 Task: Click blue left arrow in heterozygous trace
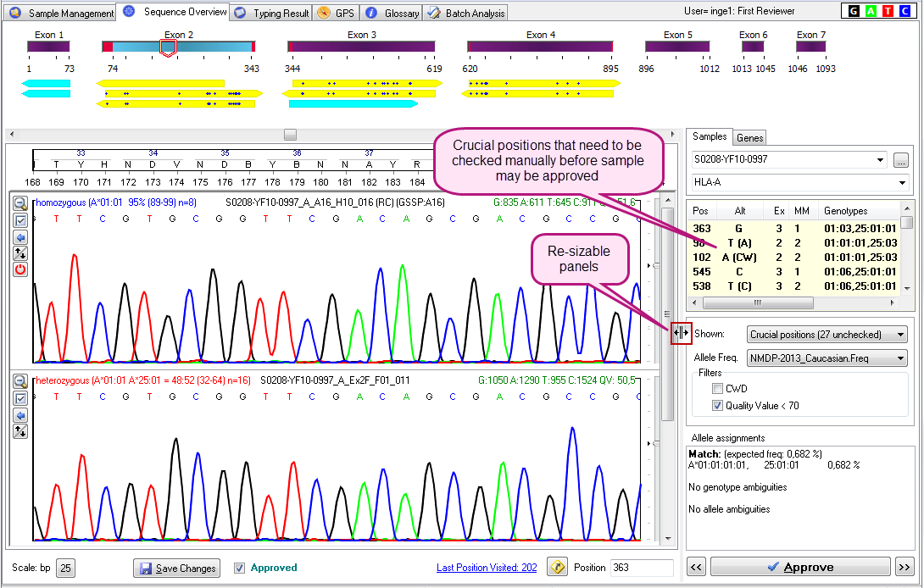(20, 415)
